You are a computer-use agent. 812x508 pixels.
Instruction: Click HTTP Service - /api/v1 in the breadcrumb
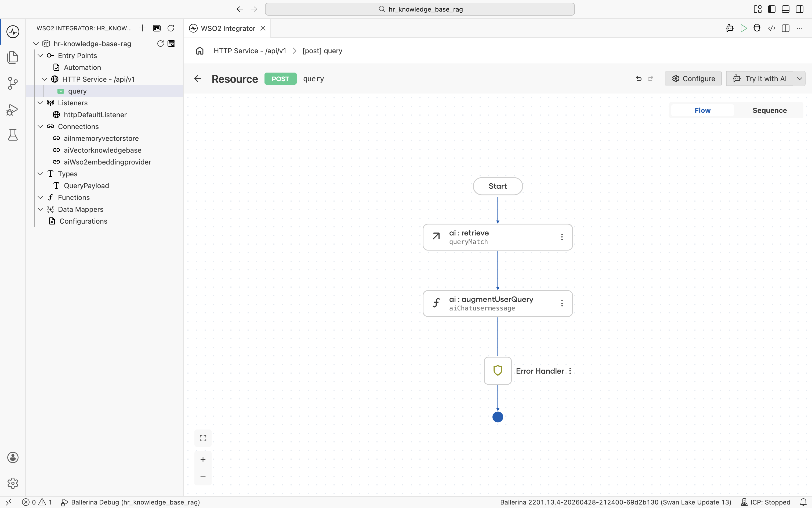[250, 51]
